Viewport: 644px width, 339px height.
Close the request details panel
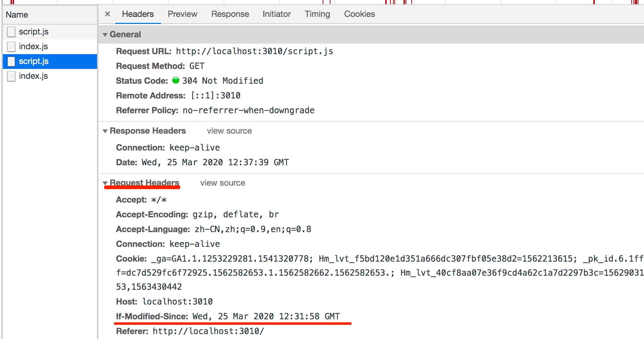point(108,14)
